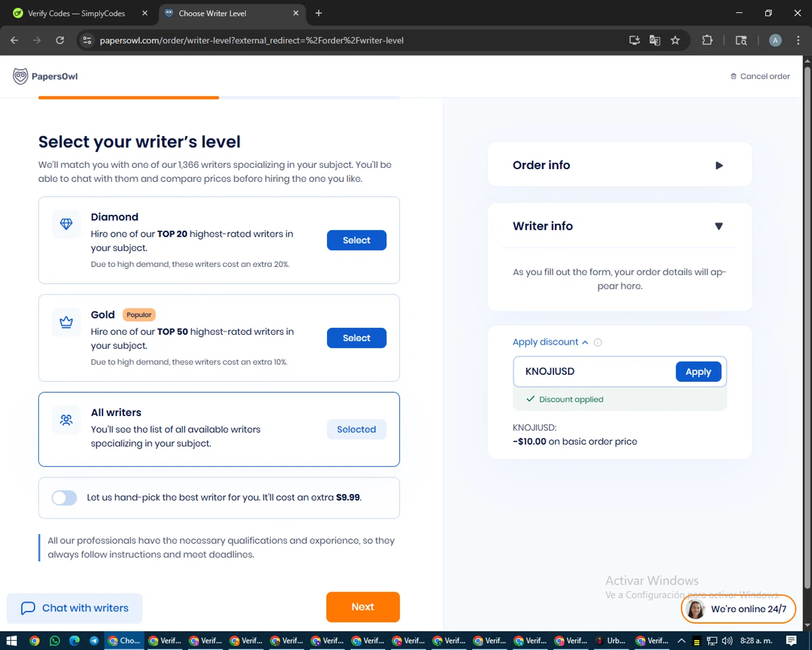The image size is (812, 650).
Task: Click the All writers title
Action: click(x=116, y=413)
